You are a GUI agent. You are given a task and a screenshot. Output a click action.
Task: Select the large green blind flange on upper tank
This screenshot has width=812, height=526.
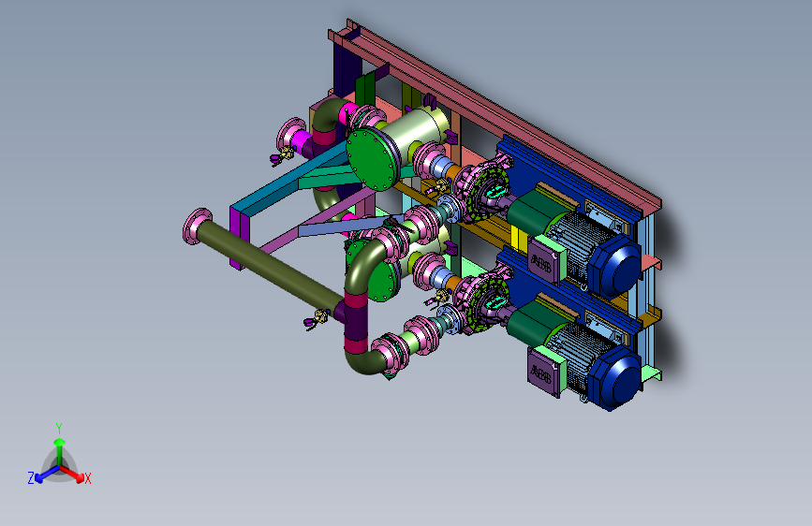(x=373, y=160)
